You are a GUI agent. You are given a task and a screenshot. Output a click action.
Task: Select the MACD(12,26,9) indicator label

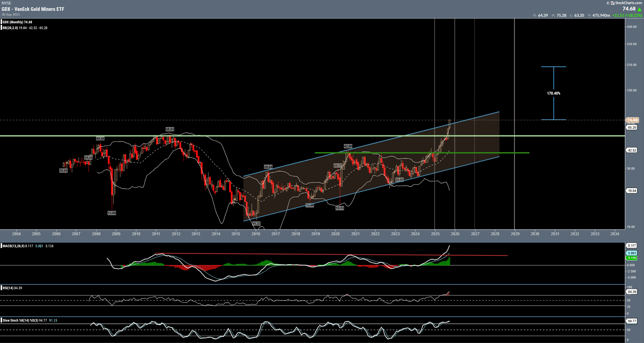(13, 246)
